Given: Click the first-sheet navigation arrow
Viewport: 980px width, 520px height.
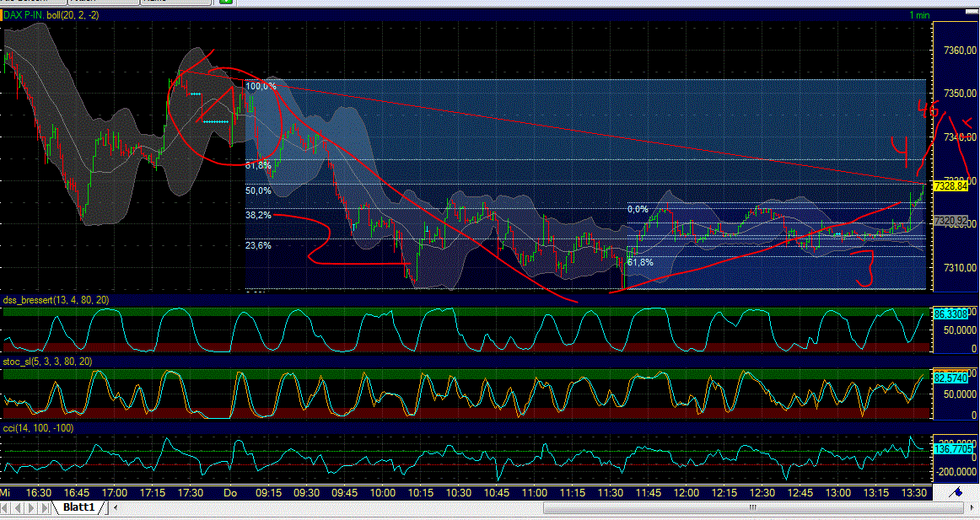Looking at the screenshot, I should pos(7,508).
